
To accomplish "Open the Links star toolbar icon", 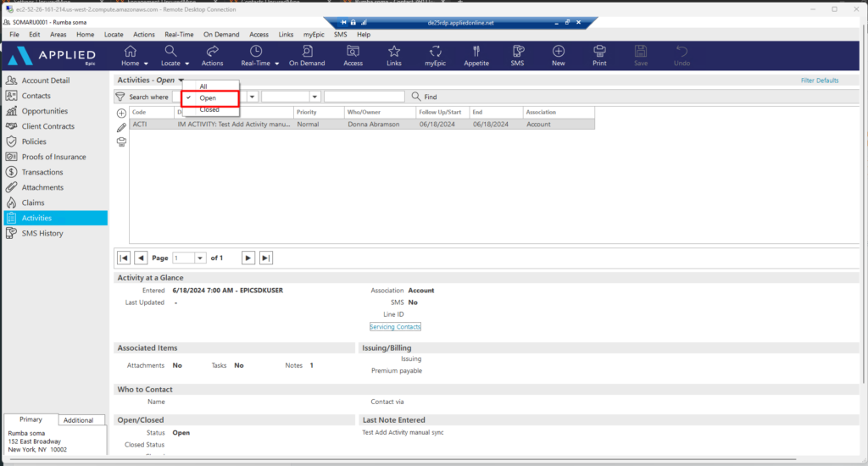I will (x=393, y=52).
